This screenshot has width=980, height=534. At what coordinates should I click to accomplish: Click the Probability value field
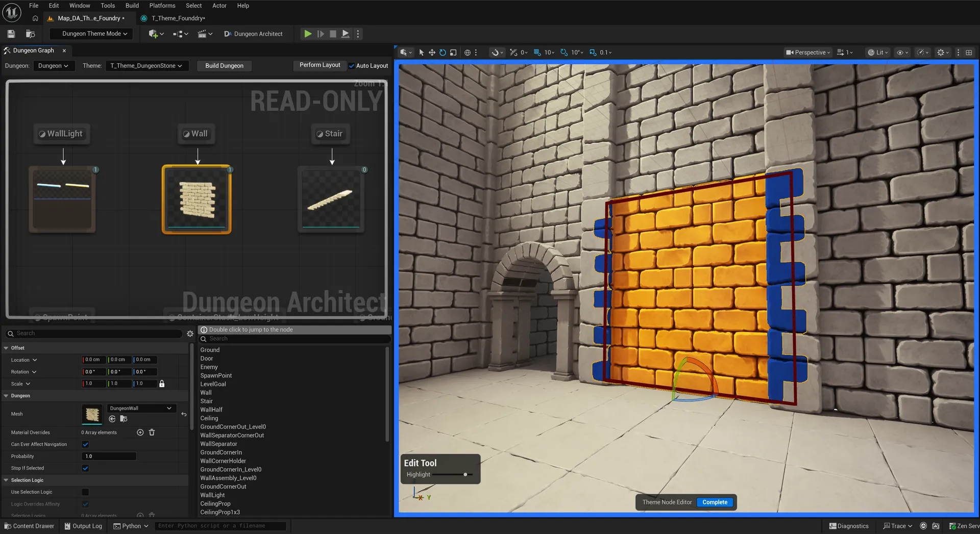tap(109, 456)
